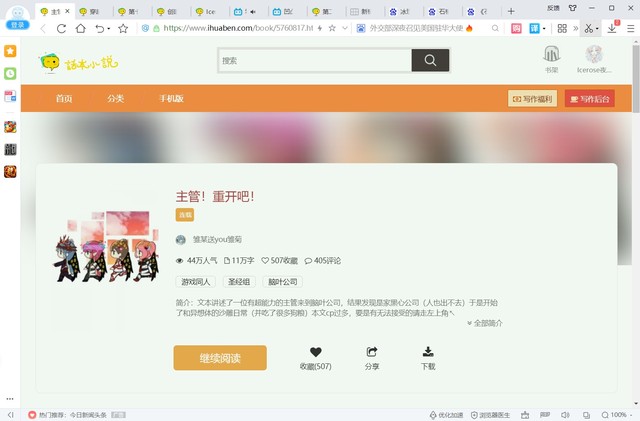Select the 分类 navigation menu item
The height and width of the screenshot is (421, 640).
(116, 99)
